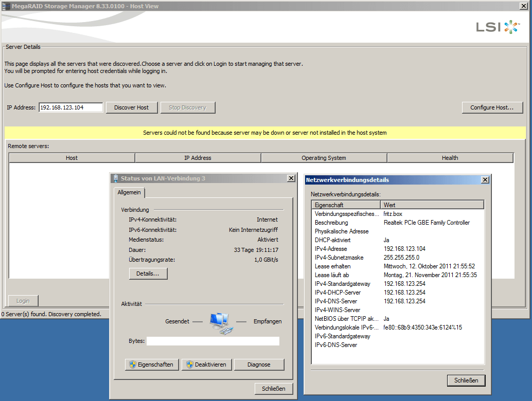Open Configure Host settings

coord(492,107)
